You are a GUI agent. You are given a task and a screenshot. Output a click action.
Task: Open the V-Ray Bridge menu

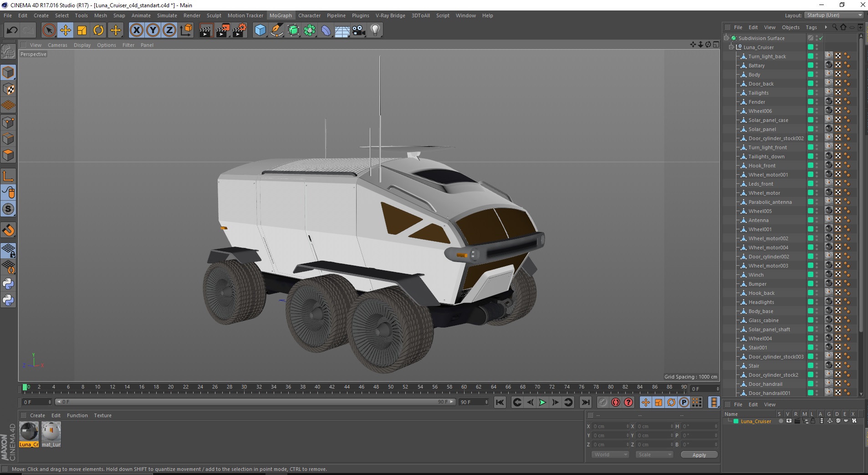point(390,15)
